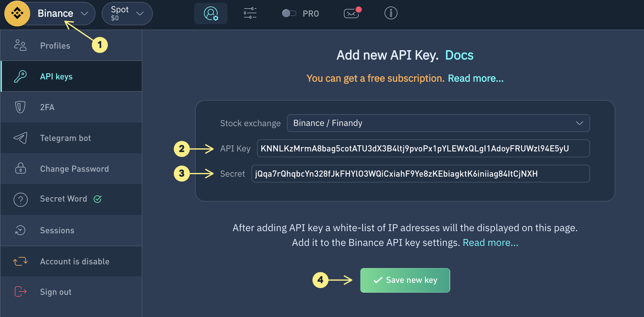Click the Binance logo icon

click(x=17, y=14)
